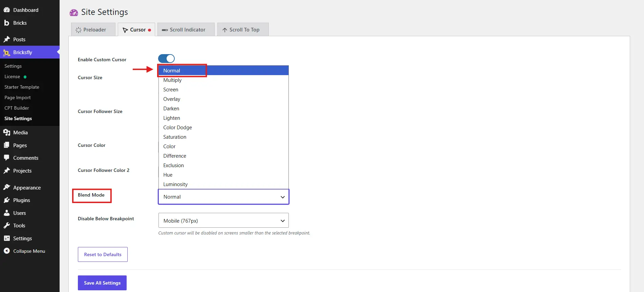
Task: Click the Projects pin icon
Action: [6, 171]
